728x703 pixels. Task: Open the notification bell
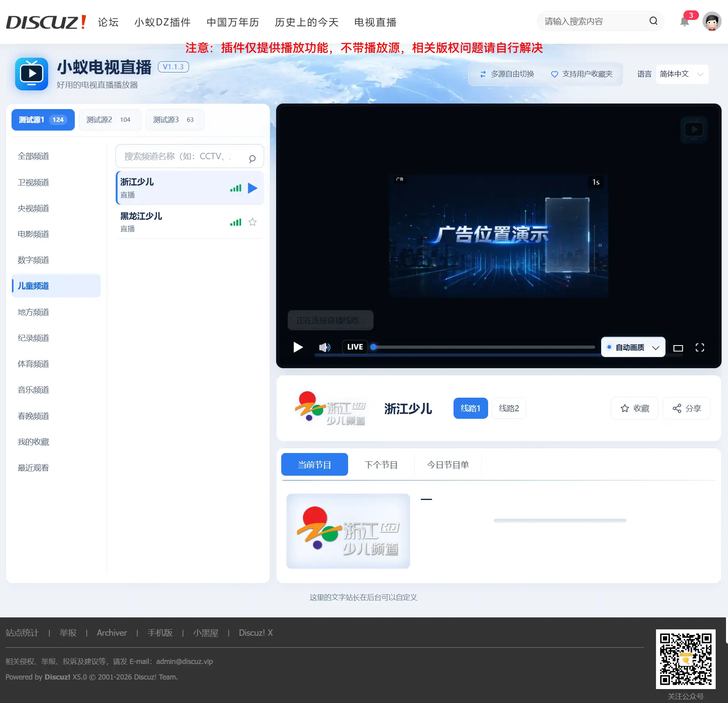pos(685,21)
